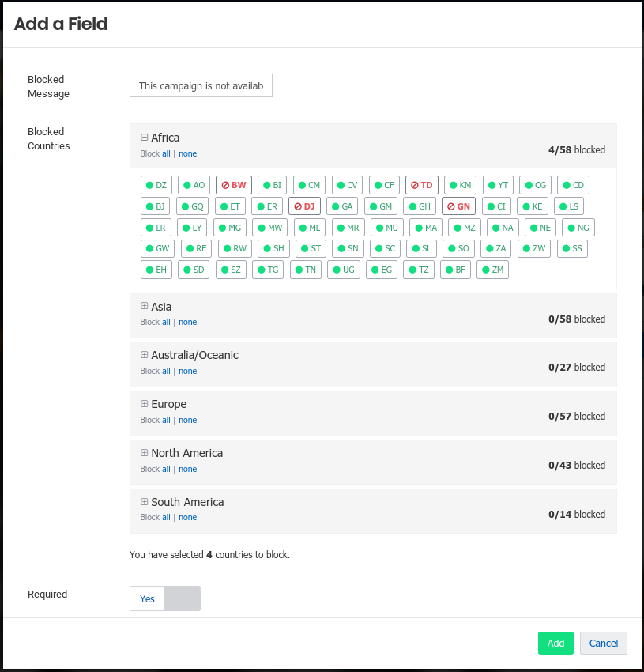Block the DZ country chip
Screen dimensions: 644x672
click(156, 185)
